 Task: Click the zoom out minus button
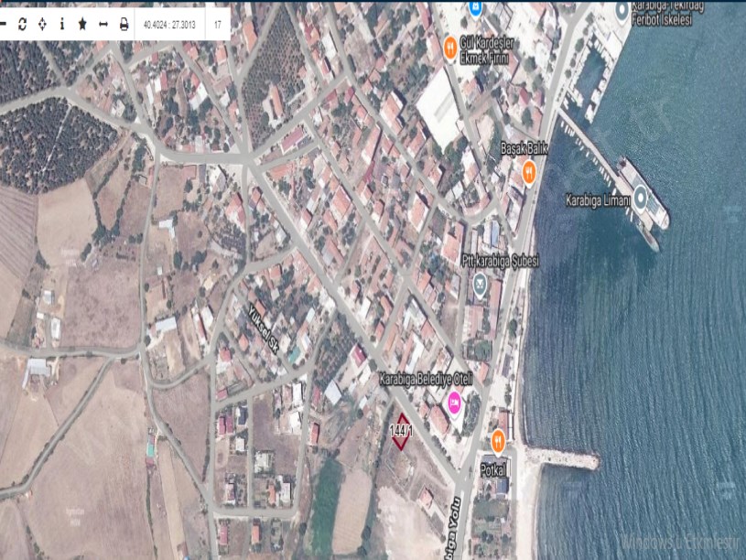pos(4,24)
